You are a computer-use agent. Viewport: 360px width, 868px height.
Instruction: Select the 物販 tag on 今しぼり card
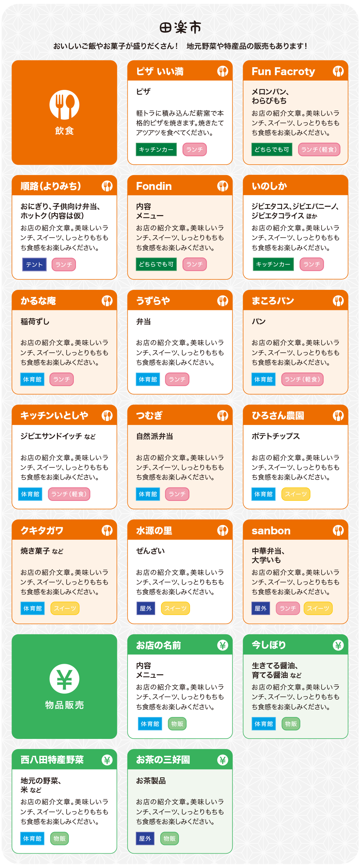[291, 724]
